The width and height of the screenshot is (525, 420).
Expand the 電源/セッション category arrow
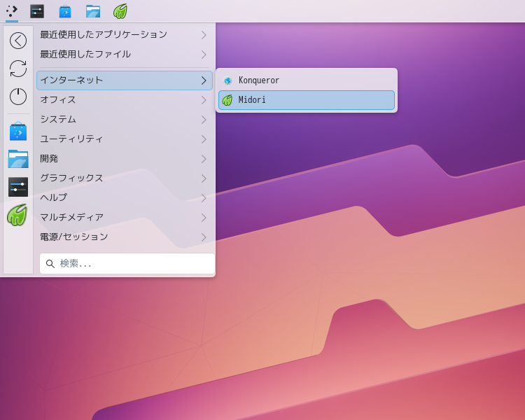204,237
